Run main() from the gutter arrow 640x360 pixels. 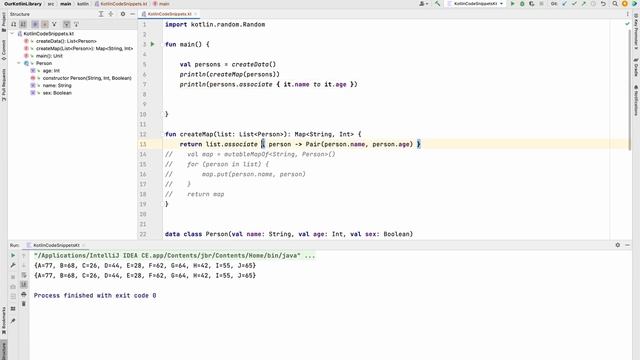point(153,44)
